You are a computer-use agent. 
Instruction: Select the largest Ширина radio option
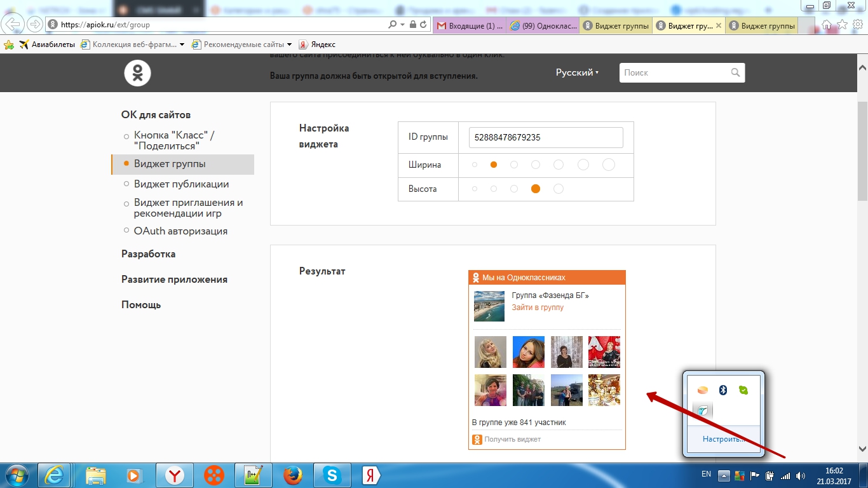608,165
